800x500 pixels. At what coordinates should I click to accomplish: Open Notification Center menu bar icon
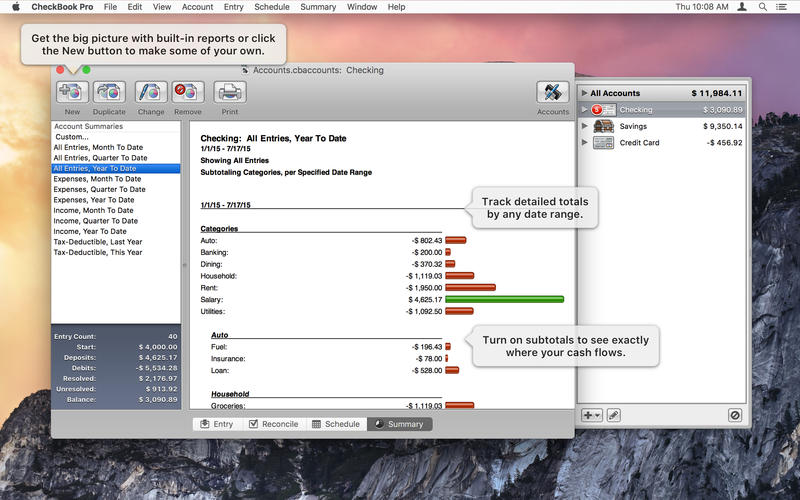click(x=781, y=7)
